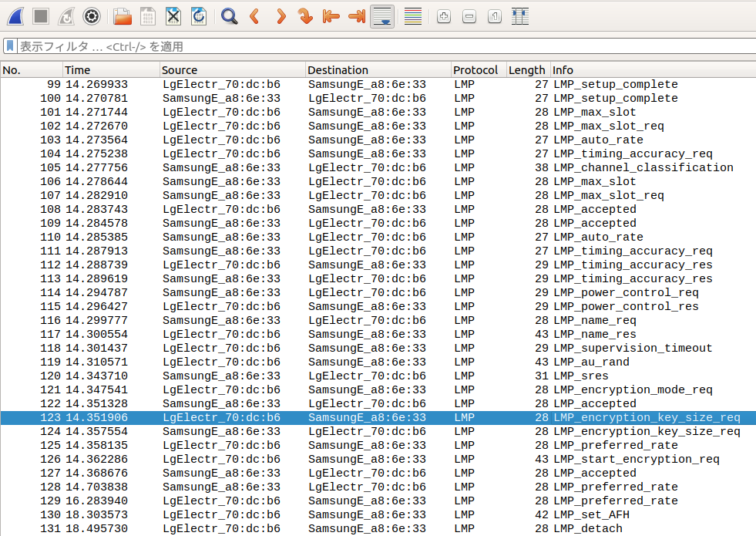Open display filter bookmark menu
The height and width of the screenshot is (536, 756).
(10, 46)
